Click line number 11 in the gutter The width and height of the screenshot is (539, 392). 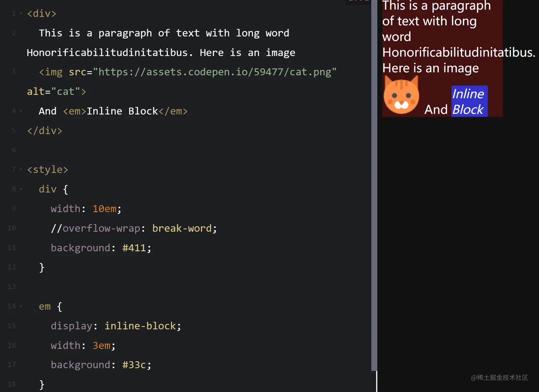(12, 247)
